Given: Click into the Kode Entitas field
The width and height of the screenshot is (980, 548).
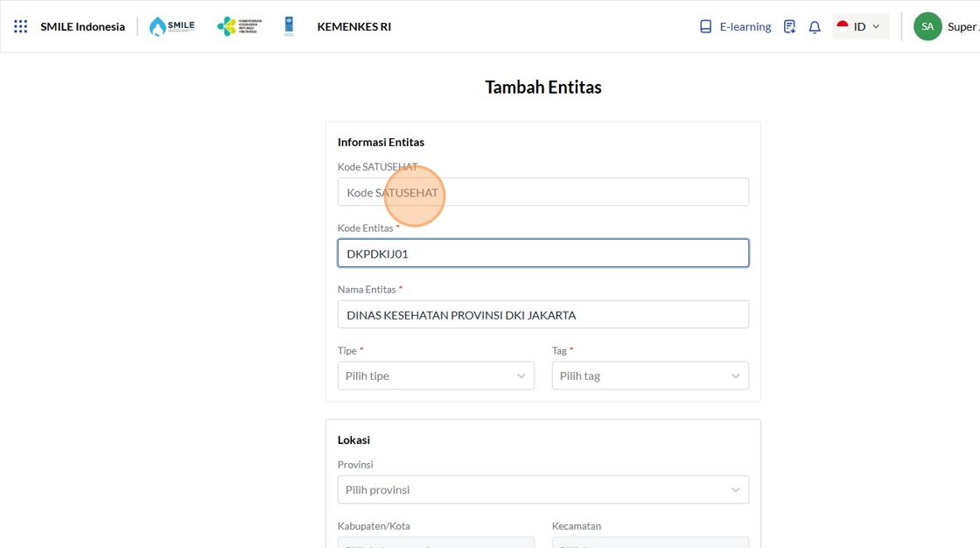Looking at the screenshot, I should (542, 253).
